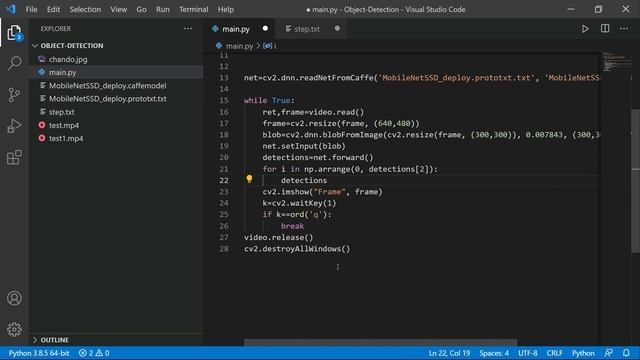Open test1.mp4 in the explorer
The height and width of the screenshot is (360, 640).
click(66, 138)
